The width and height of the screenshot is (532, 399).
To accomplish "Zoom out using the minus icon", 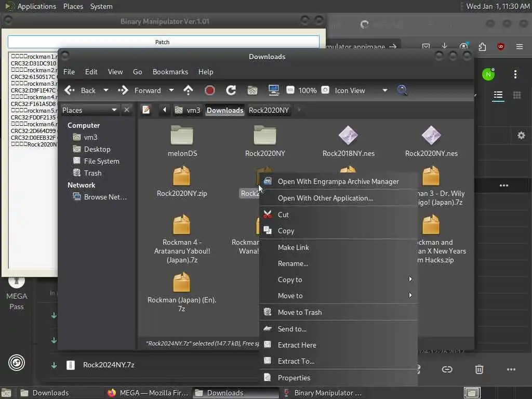I will tap(290, 90).
